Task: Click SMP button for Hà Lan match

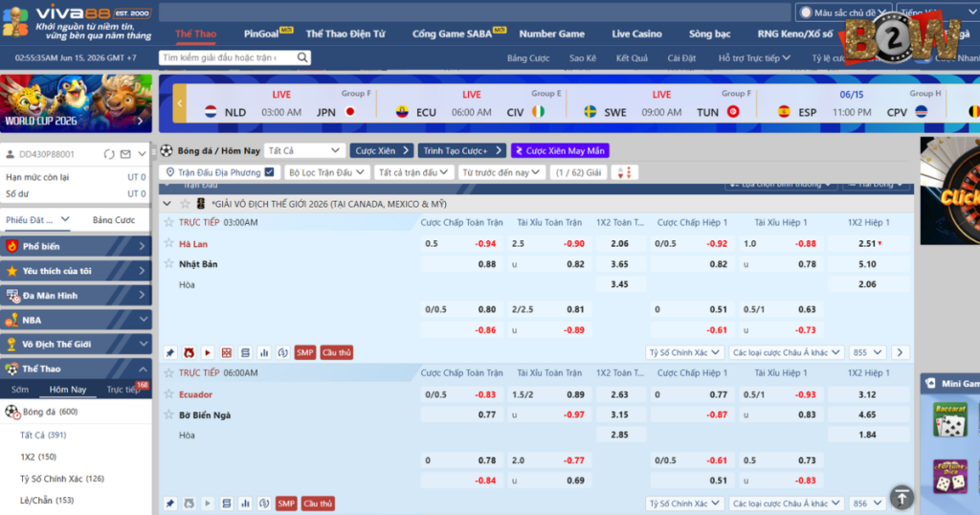Action: click(x=305, y=352)
